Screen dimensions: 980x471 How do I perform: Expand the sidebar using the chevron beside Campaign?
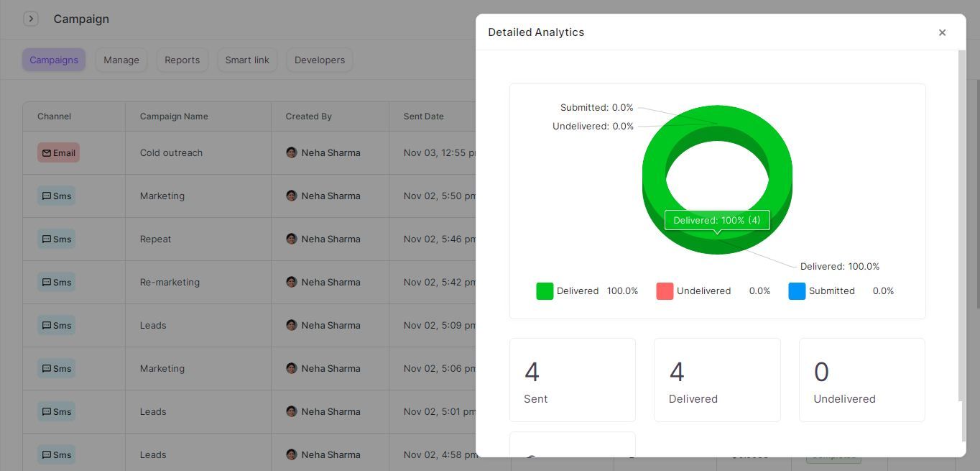[x=31, y=18]
